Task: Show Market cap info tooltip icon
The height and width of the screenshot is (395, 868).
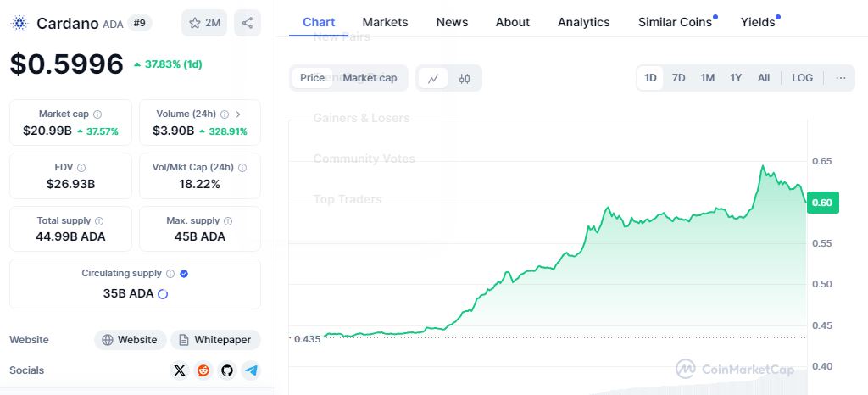Action: coord(97,114)
